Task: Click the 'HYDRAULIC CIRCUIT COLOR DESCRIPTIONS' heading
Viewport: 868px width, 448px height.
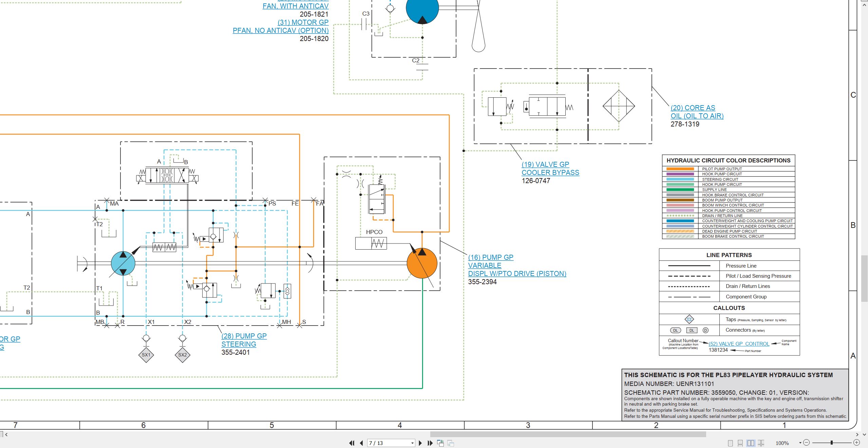Action: (729, 160)
